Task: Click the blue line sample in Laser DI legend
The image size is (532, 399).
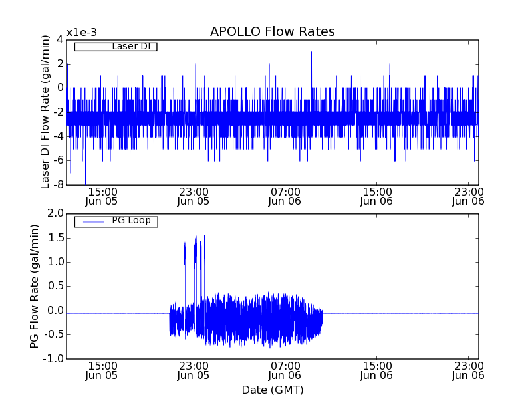Action: tap(91, 47)
